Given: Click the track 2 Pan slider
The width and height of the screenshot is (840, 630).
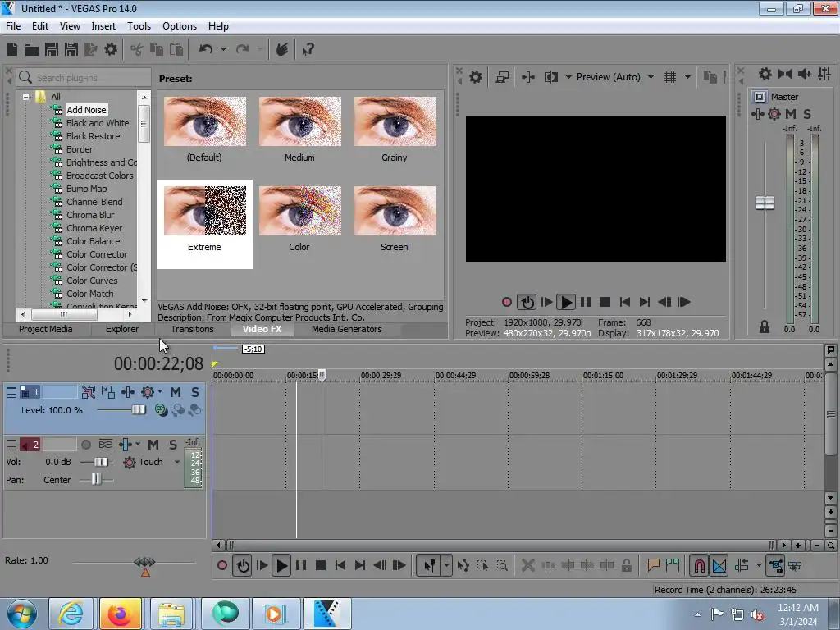Looking at the screenshot, I should [96, 479].
